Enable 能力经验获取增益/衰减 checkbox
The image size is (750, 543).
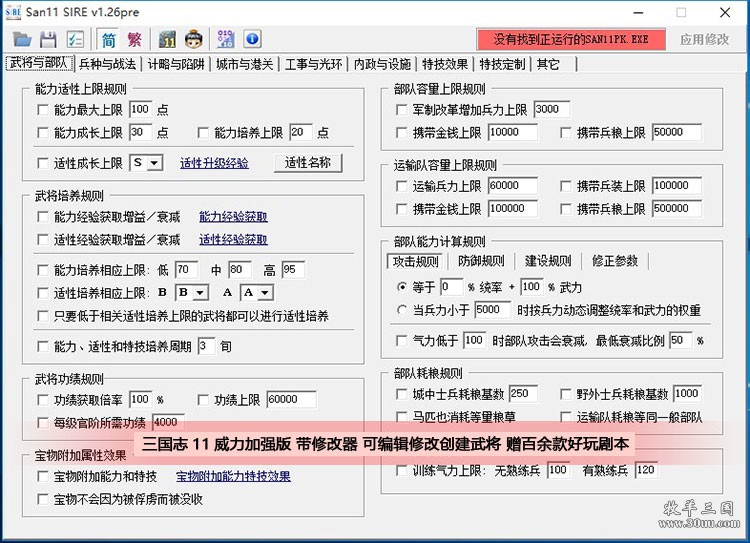43,217
